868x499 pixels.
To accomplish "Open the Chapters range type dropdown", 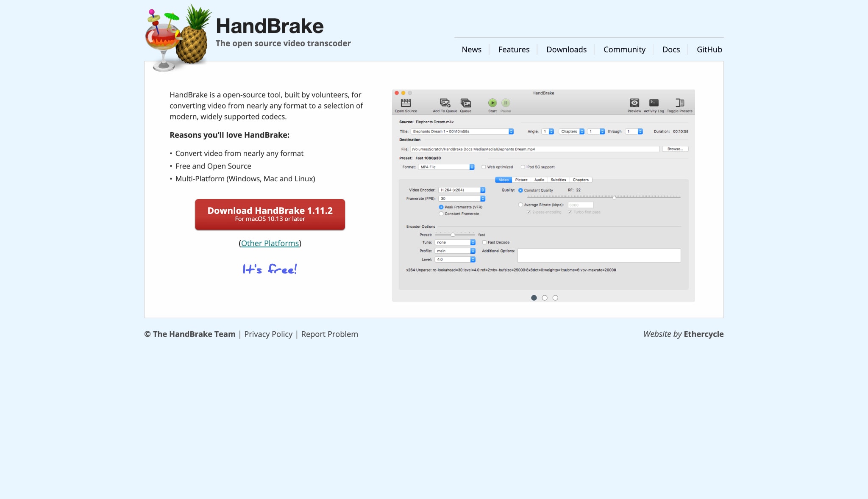I will pos(572,131).
